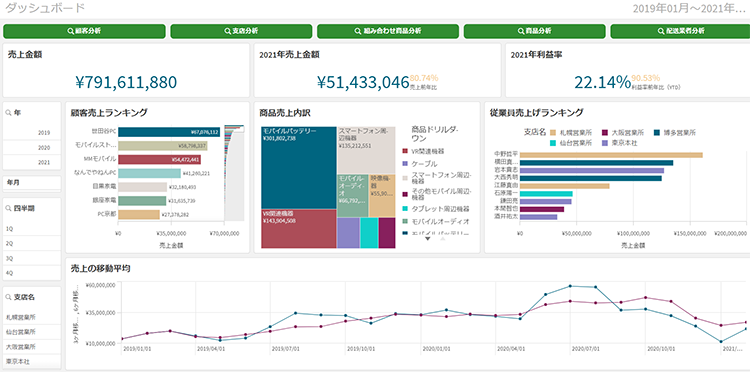This screenshot has height=372, width=750.
Task: Click the MMモバイル customer bar
Action: tap(159, 160)
